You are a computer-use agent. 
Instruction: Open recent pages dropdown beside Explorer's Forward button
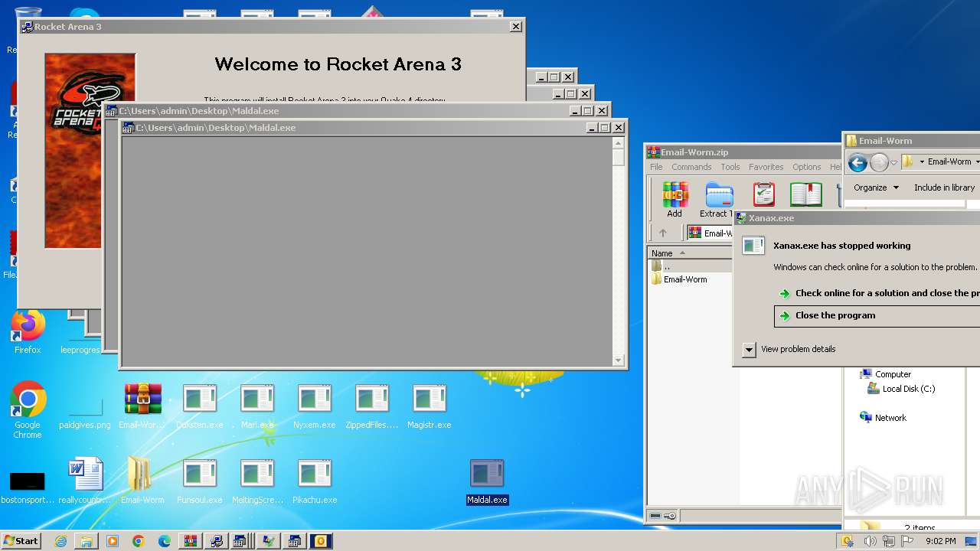[893, 162]
